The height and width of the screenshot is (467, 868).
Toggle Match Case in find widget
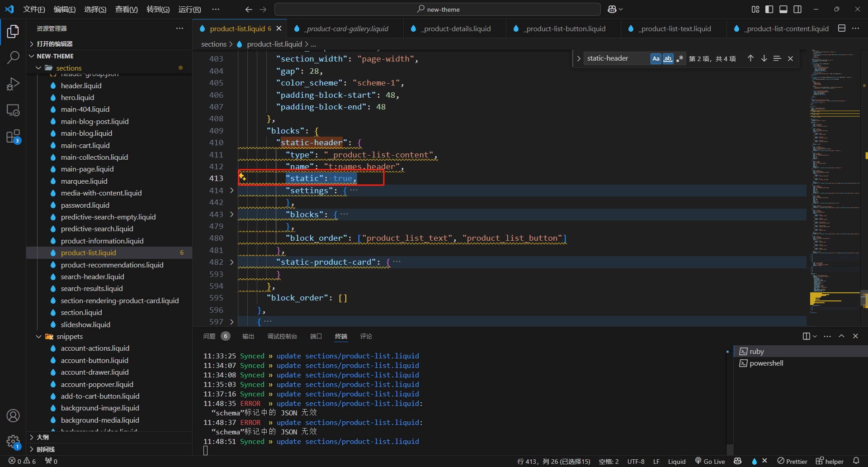656,58
